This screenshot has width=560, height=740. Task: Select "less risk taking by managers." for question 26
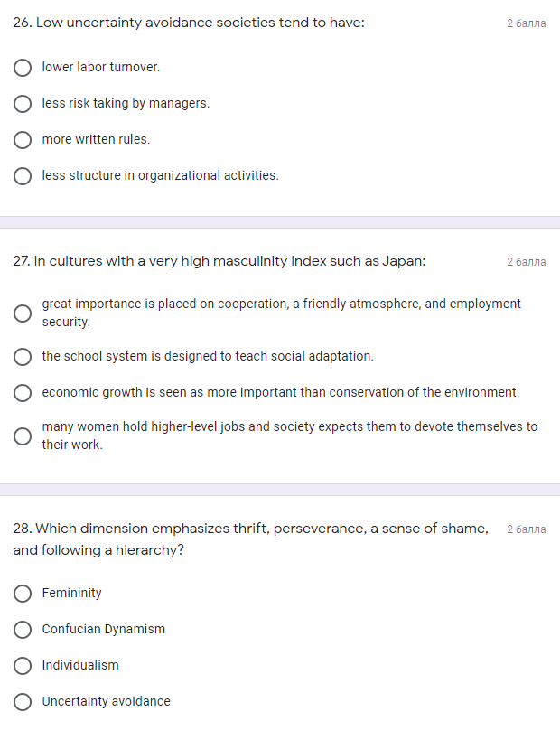23,103
